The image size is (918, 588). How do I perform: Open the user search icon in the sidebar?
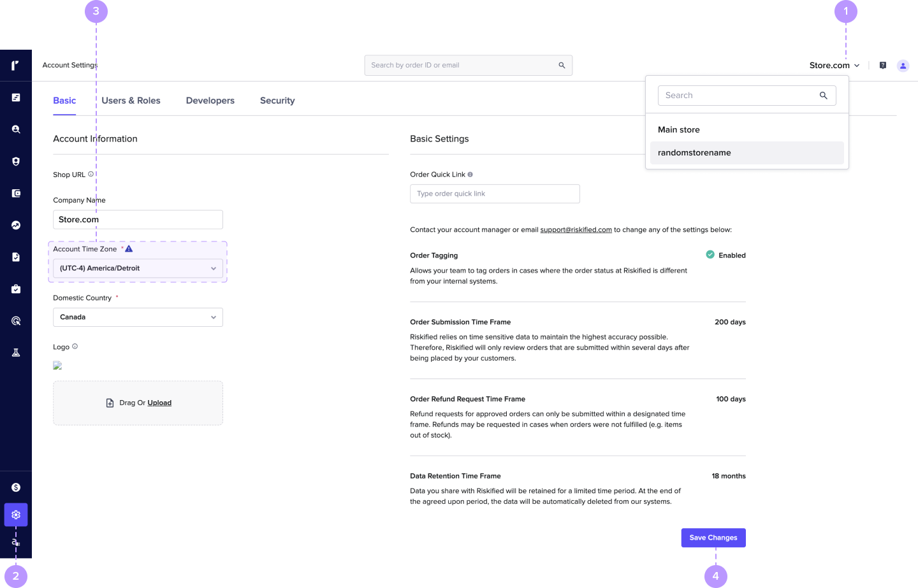(x=16, y=129)
